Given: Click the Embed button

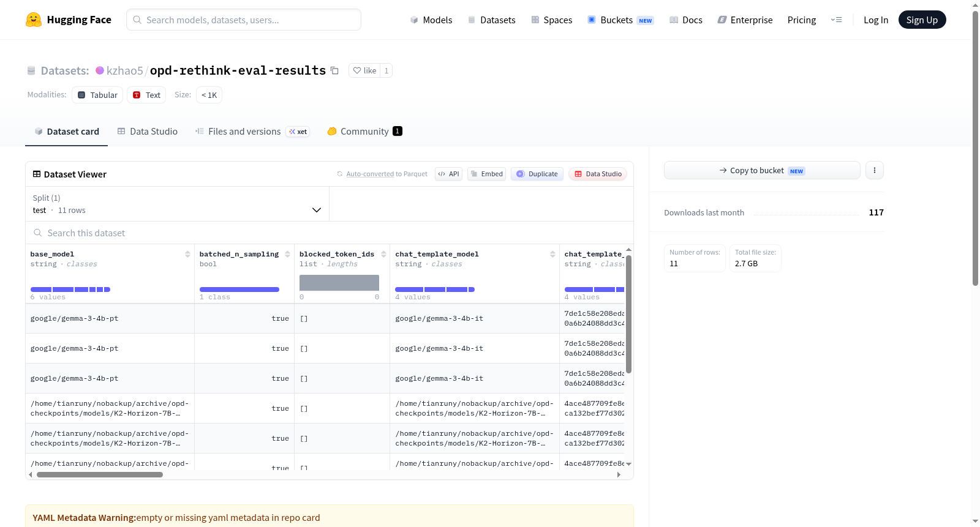Looking at the screenshot, I should pyautogui.click(x=486, y=174).
